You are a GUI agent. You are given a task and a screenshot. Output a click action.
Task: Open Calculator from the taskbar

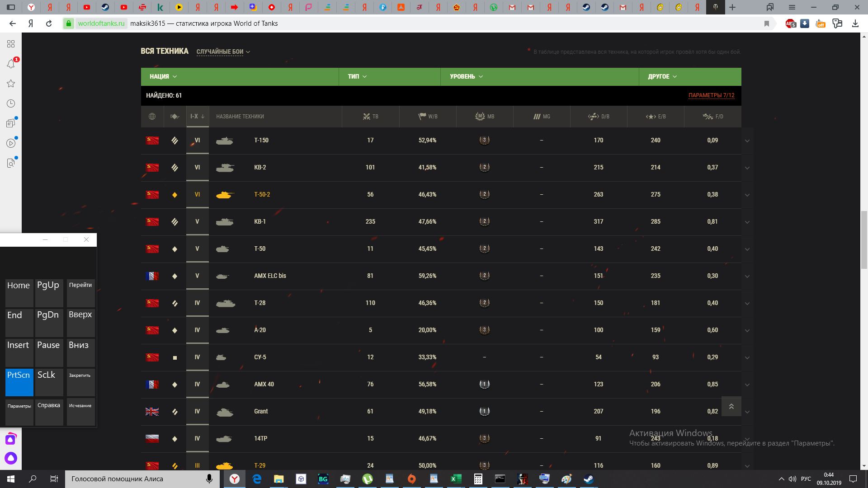478,479
